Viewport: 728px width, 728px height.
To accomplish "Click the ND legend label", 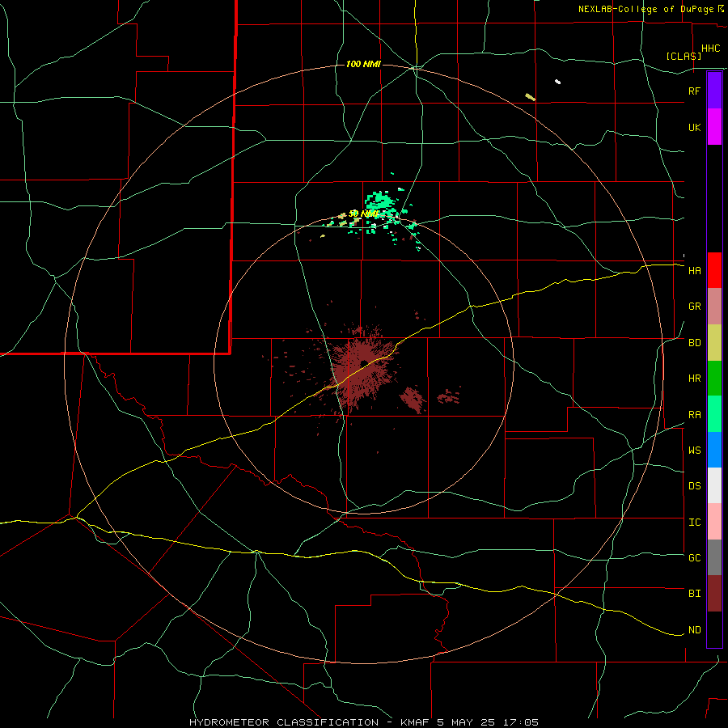I will click(694, 629).
